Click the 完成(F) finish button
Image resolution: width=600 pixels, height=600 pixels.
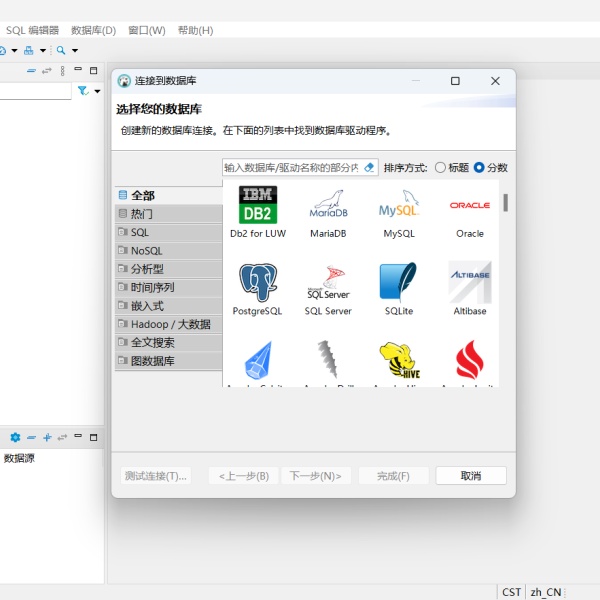(x=393, y=476)
